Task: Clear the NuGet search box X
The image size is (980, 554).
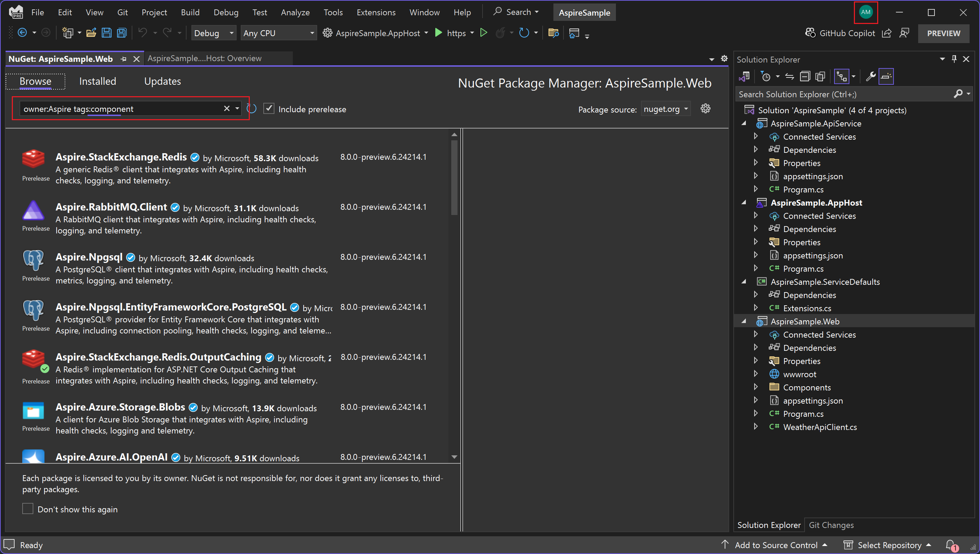Action: tap(227, 108)
